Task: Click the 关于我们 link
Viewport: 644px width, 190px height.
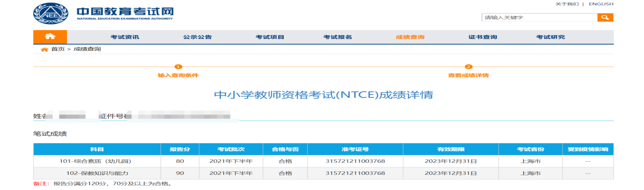Action: [567, 4]
